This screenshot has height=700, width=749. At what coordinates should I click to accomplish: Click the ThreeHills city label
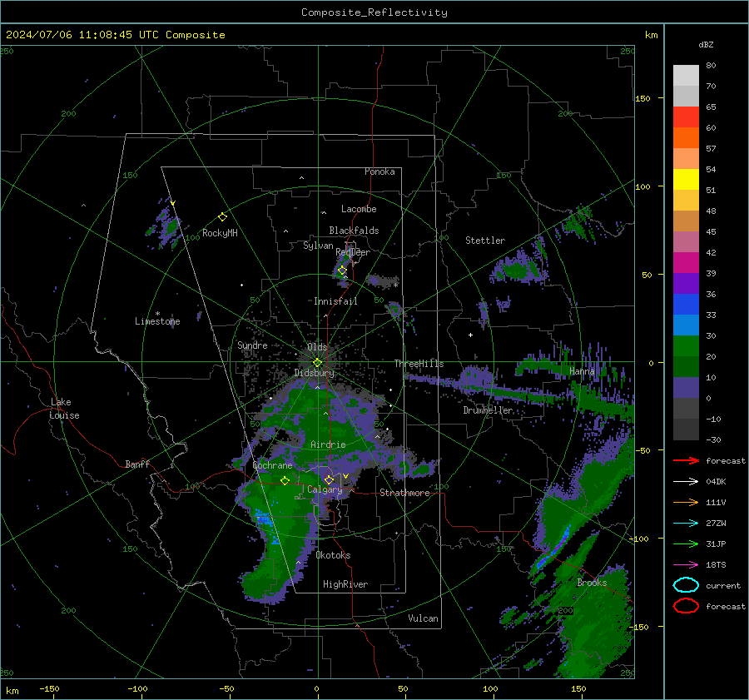(x=419, y=364)
